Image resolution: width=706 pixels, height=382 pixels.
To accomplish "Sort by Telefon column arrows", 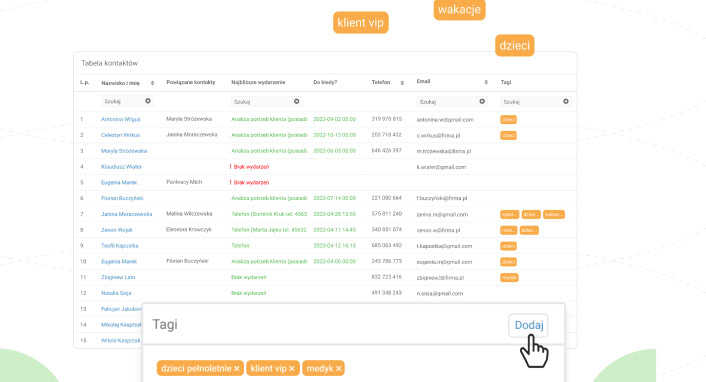I will click(x=402, y=83).
